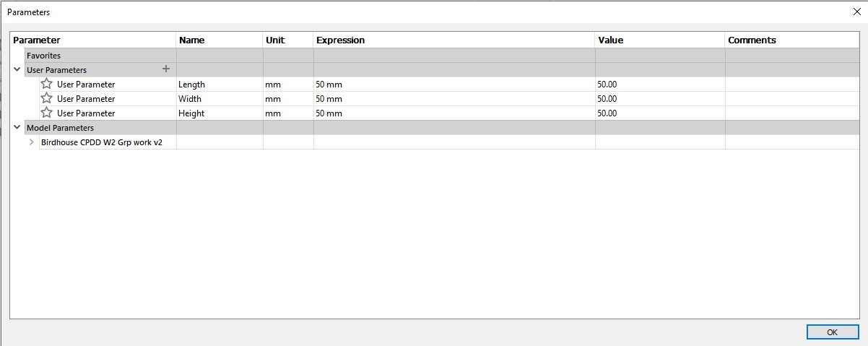Edit the Width name cell
This screenshot has height=346, width=868.
220,98
